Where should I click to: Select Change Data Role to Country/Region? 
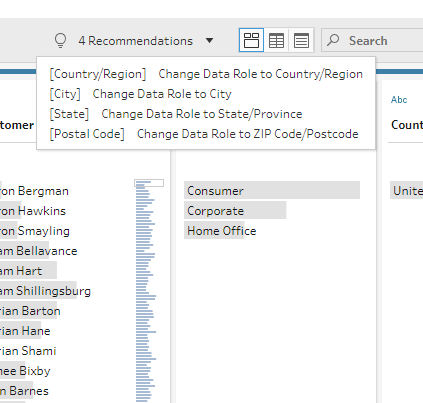260,74
